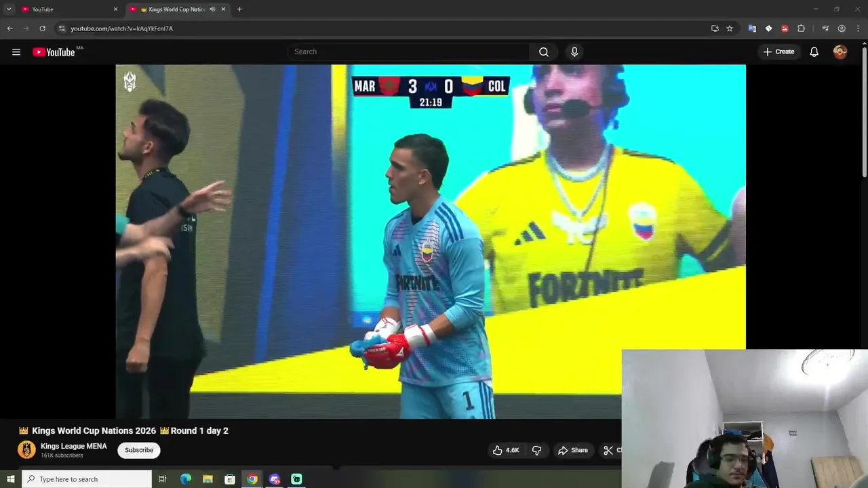Click the address bar URL
The image size is (868, 488).
tap(122, 28)
